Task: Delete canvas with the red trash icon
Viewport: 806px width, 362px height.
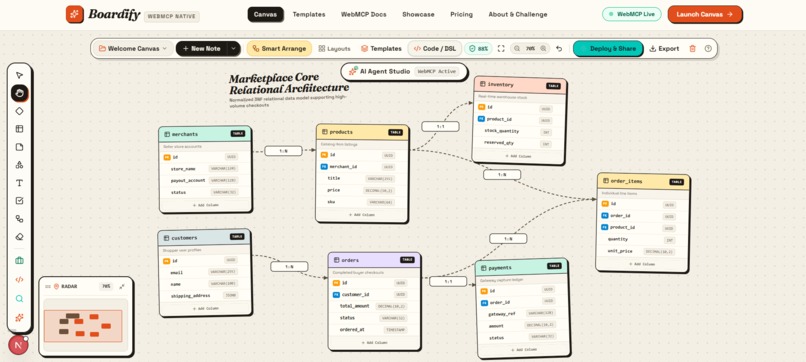Action: pos(692,48)
